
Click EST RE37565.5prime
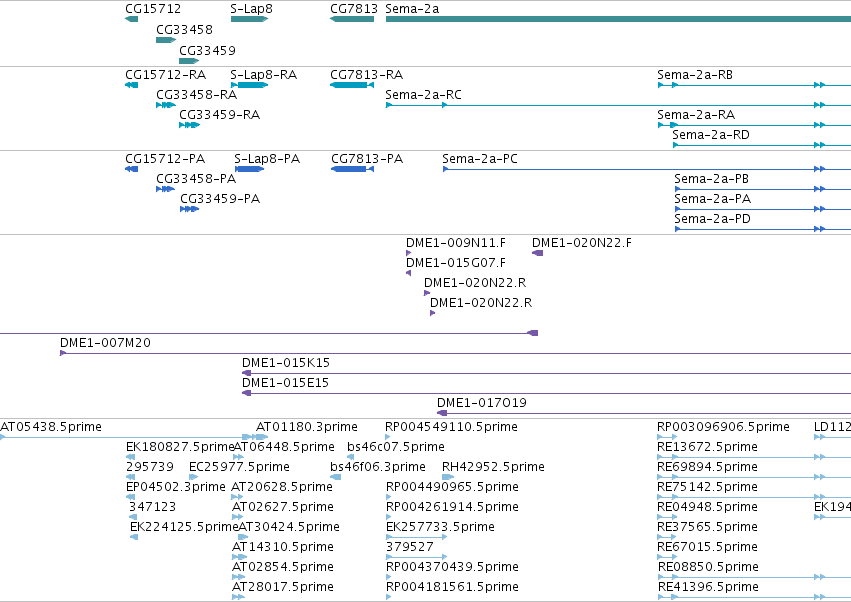click(x=707, y=527)
